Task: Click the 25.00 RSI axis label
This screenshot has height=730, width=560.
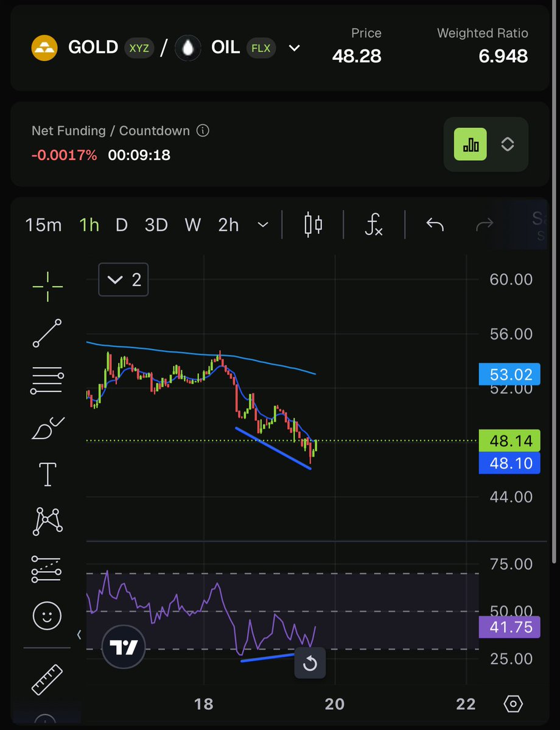Action: (x=511, y=658)
